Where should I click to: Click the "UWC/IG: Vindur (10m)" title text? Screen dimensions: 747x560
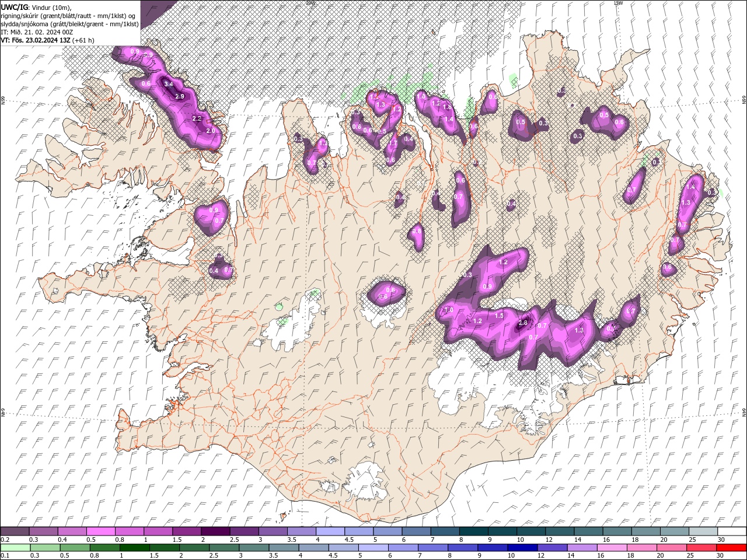(35, 7)
